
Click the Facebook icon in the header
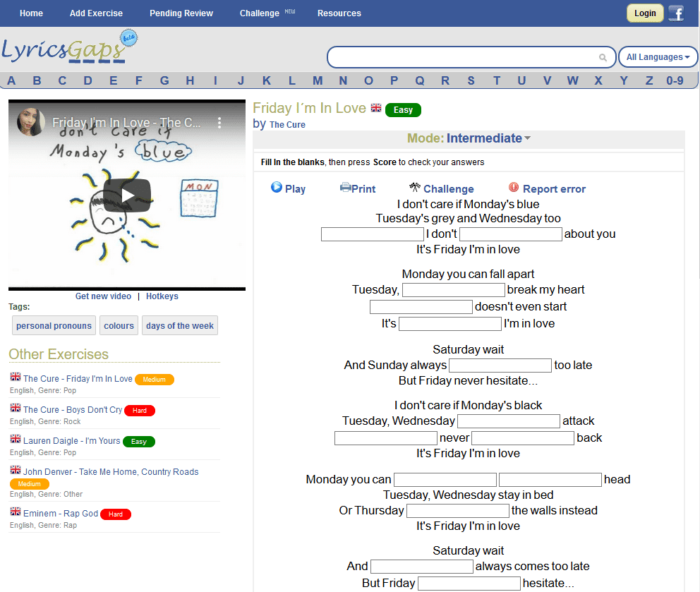(x=676, y=13)
